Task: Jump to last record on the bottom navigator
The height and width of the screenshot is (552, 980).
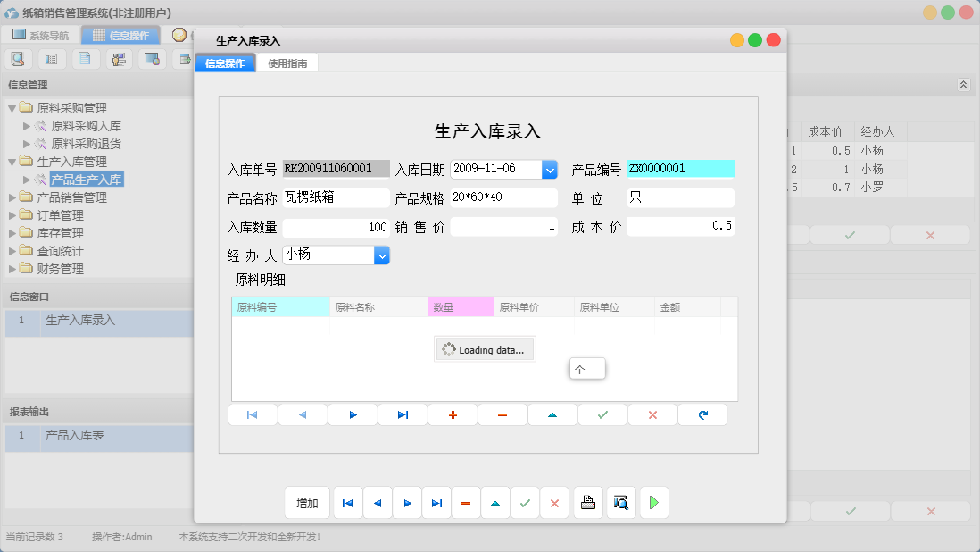Action: click(x=436, y=502)
